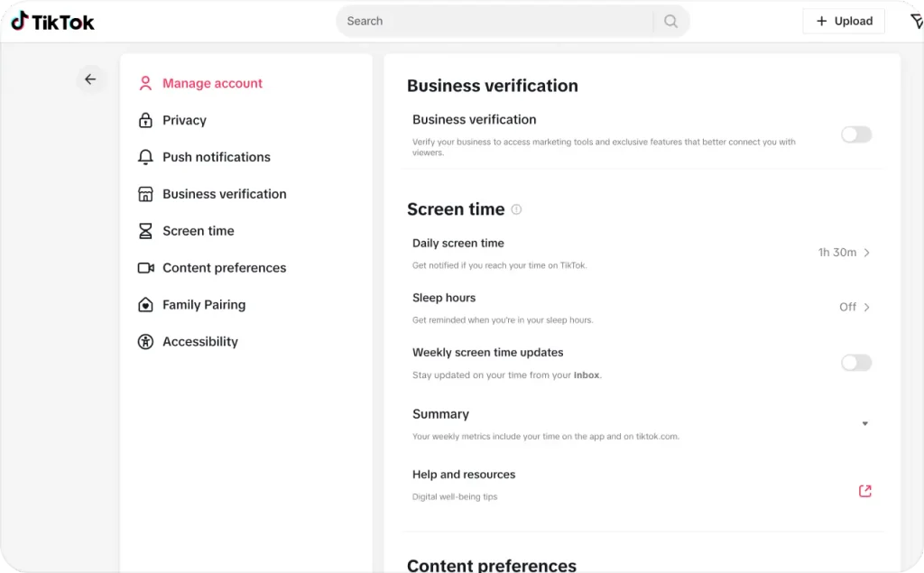Click the TikTok logo

(x=52, y=22)
